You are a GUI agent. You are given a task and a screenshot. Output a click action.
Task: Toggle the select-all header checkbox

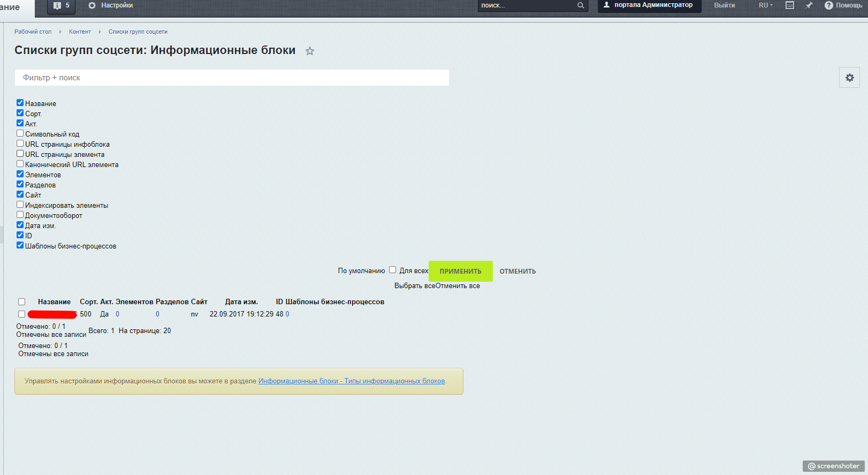click(x=22, y=302)
